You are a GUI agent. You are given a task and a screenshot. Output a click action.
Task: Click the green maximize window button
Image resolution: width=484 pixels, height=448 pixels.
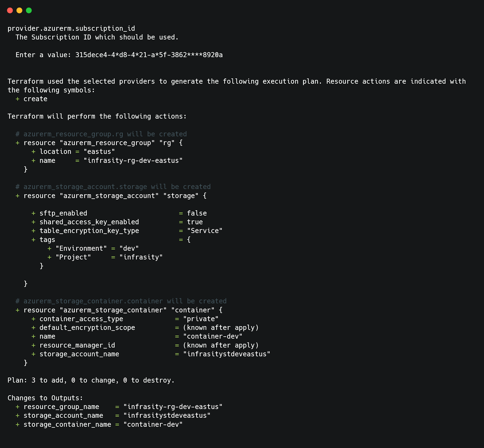pyautogui.click(x=29, y=11)
